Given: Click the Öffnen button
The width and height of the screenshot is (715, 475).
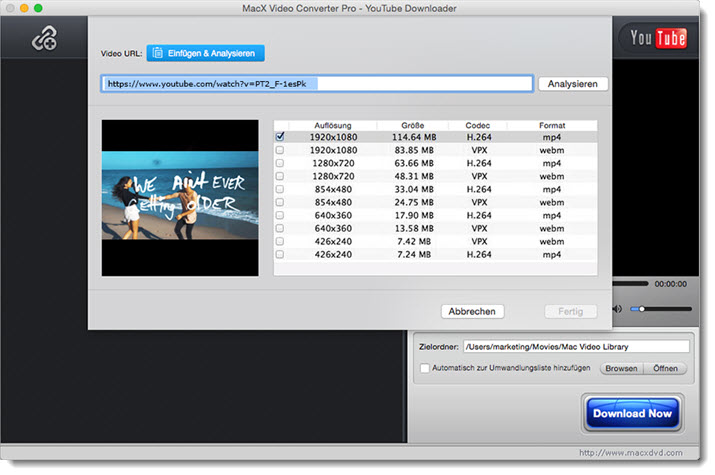Looking at the screenshot, I should point(665,368).
